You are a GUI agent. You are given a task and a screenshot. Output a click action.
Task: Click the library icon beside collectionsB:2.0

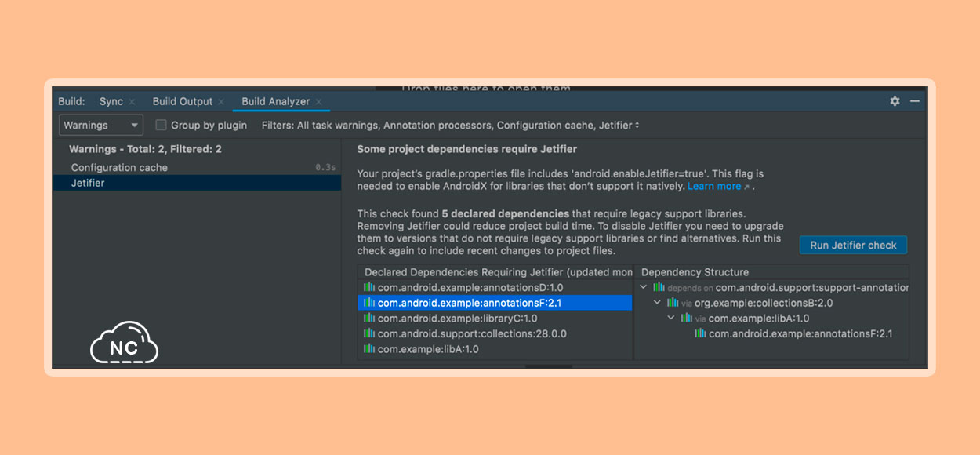(x=673, y=303)
